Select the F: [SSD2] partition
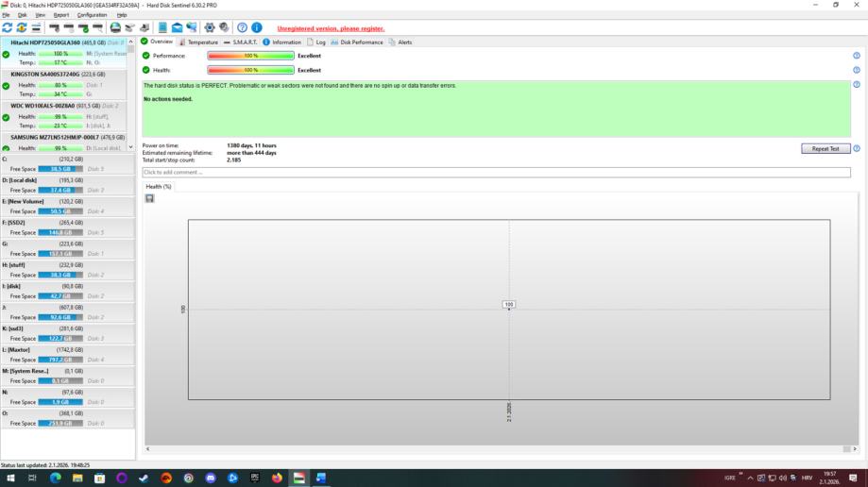This screenshot has height=487, width=868. (x=68, y=227)
